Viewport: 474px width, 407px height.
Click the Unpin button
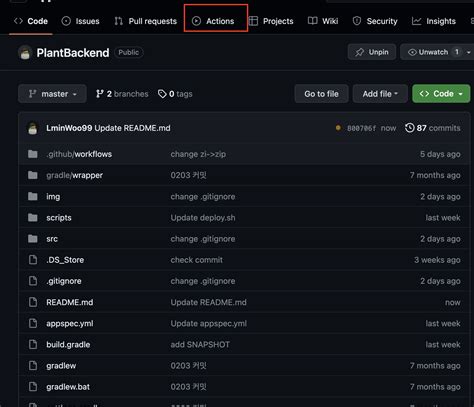(x=372, y=52)
